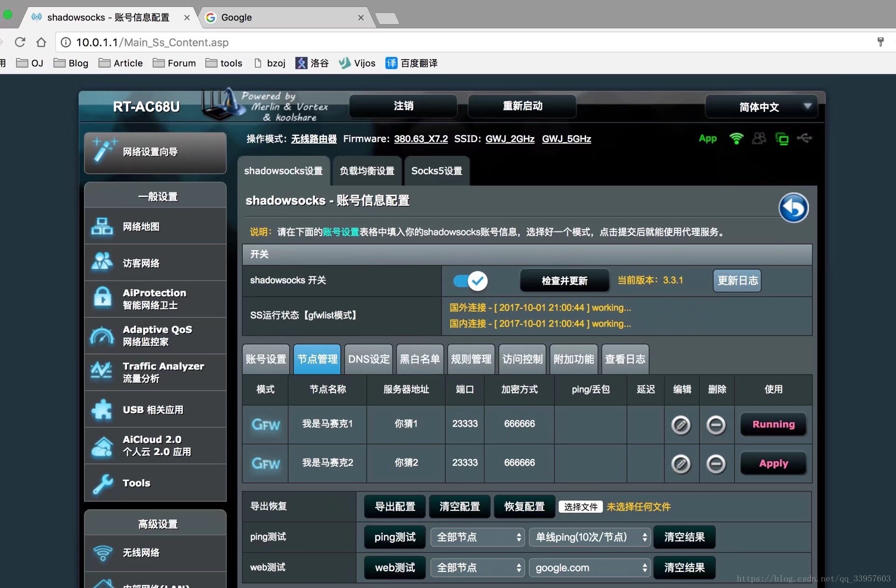The height and width of the screenshot is (588, 896).
Task: Open 单线ping(10次/节点) dropdown
Action: [x=589, y=537]
